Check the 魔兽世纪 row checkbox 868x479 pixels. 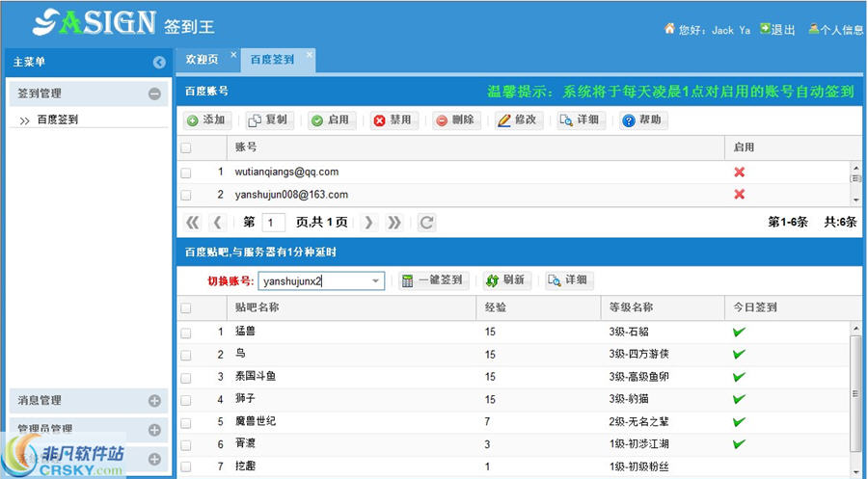[186, 422]
